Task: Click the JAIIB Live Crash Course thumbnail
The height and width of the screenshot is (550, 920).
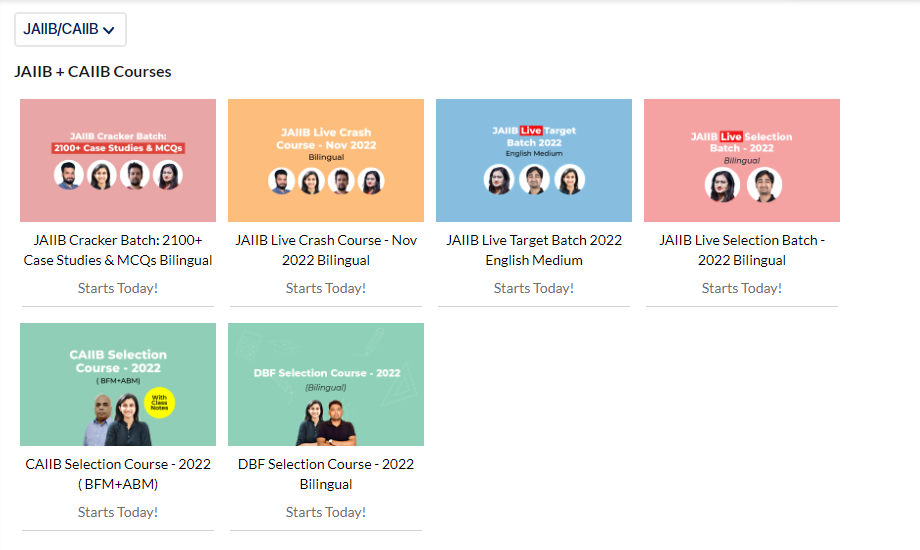Action: tap(326, 160)
